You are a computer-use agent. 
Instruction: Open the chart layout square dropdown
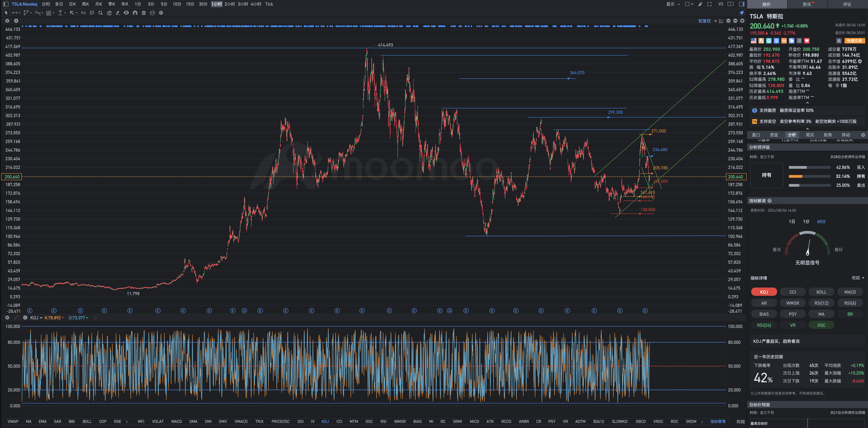point(689,4)
